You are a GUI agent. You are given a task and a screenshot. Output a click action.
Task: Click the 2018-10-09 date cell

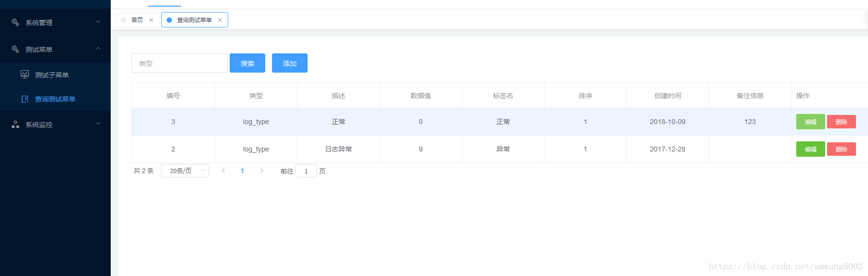click(x=668, y=122)
